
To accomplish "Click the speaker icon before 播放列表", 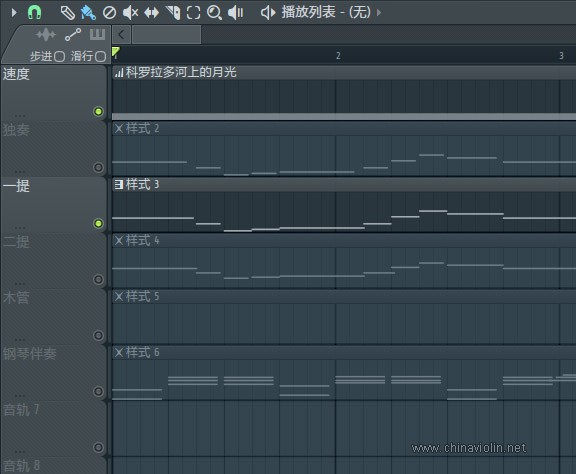I will [x=268, y=13].
